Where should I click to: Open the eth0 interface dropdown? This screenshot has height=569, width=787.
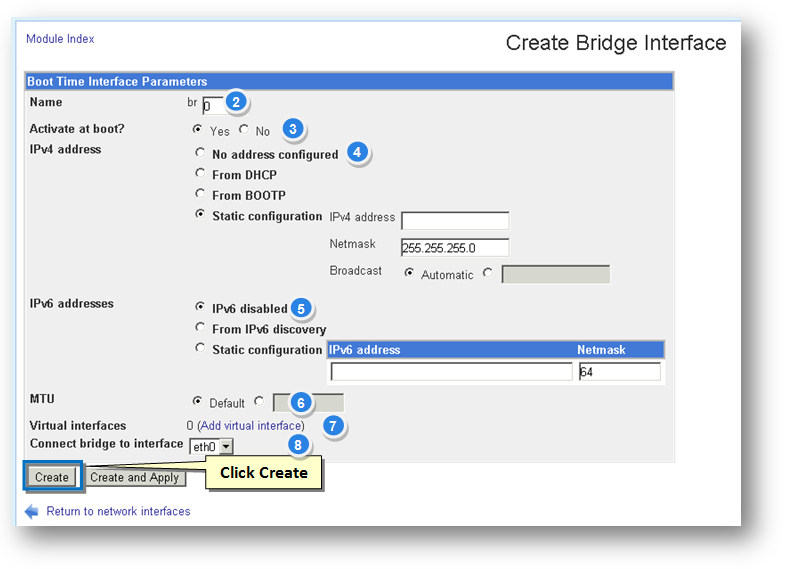point(211,446)
